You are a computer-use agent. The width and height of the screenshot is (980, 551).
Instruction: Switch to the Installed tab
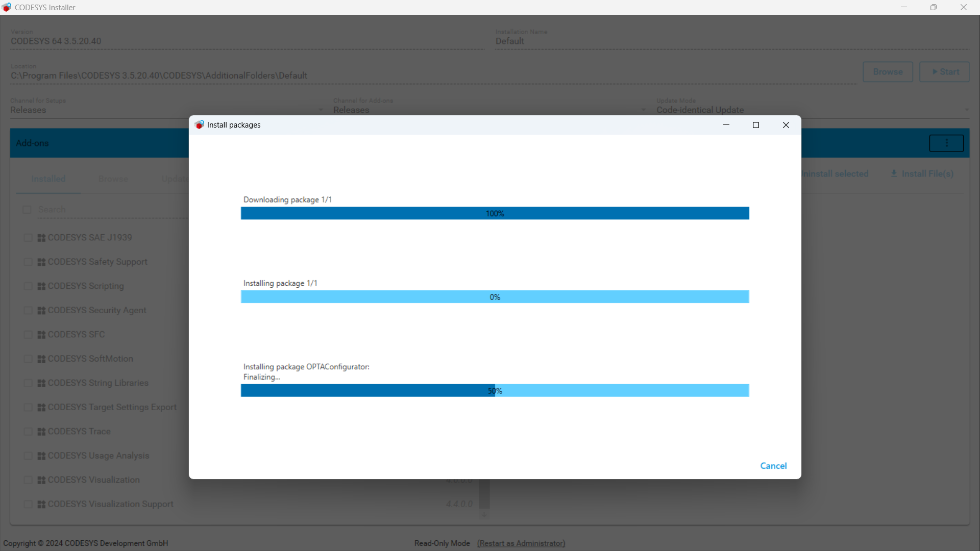48,179
